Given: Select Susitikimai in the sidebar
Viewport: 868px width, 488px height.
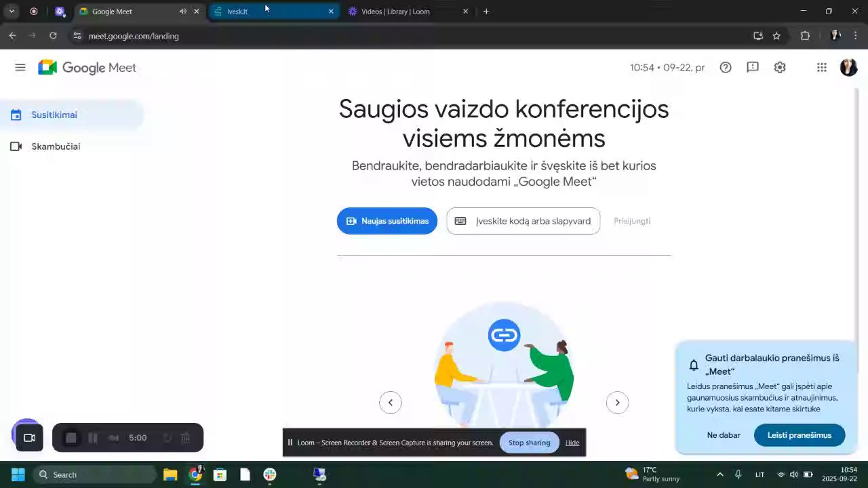Looking at the screenshot, I should tap(71, 115).
